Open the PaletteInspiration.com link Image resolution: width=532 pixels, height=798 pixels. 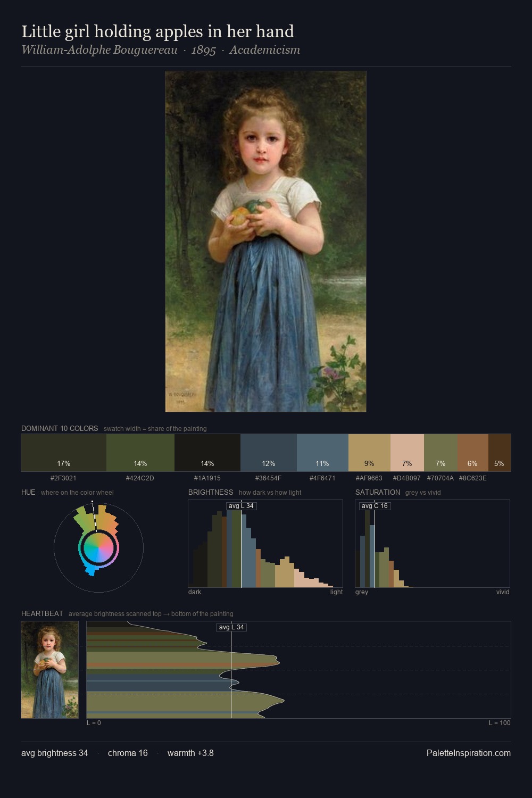pyautogui.click(x=469, y=753)
